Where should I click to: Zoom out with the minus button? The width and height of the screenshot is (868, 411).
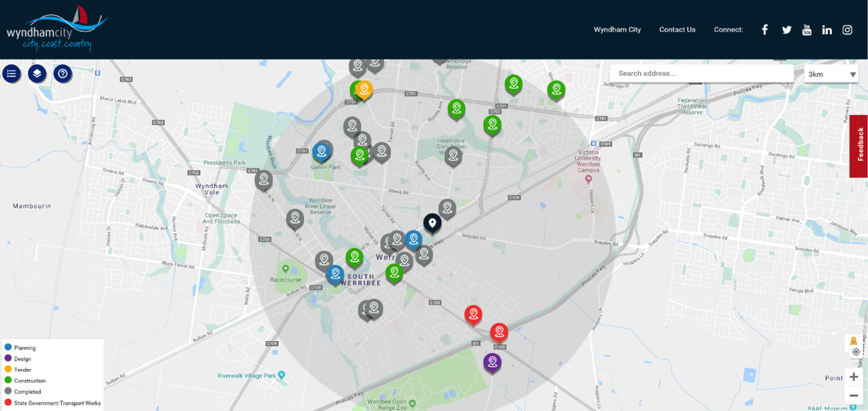pyautogui.click(x=854, y=395)
